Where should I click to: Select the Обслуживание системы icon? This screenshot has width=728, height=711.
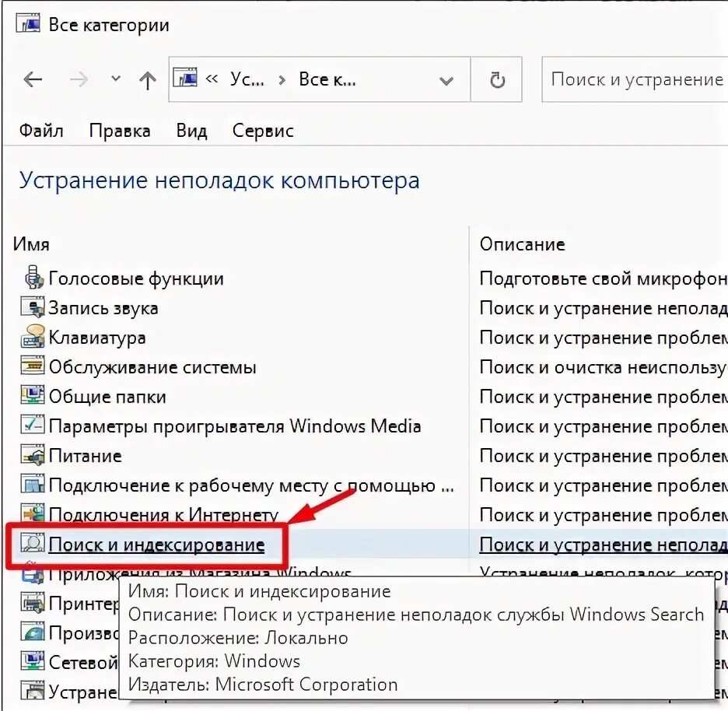(x=33, y=366)
